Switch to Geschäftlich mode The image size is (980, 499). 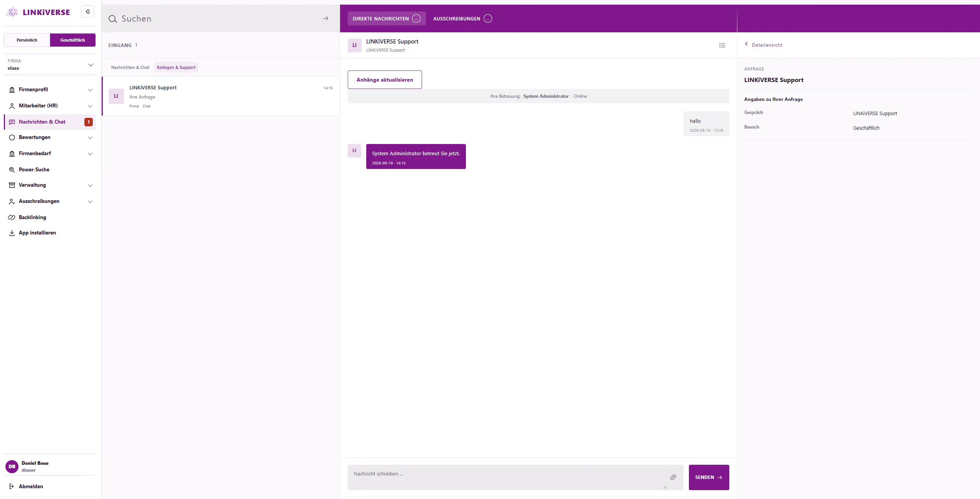click(x=73, y=40)
